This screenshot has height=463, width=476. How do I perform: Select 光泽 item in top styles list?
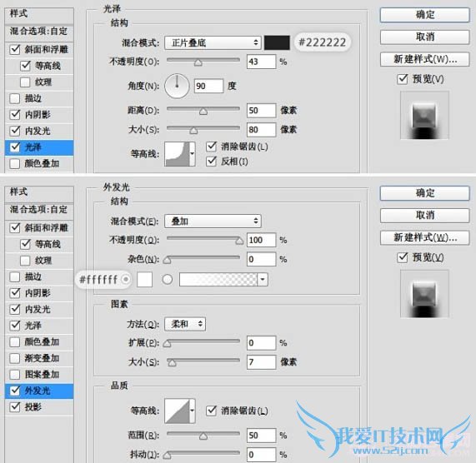39,147
